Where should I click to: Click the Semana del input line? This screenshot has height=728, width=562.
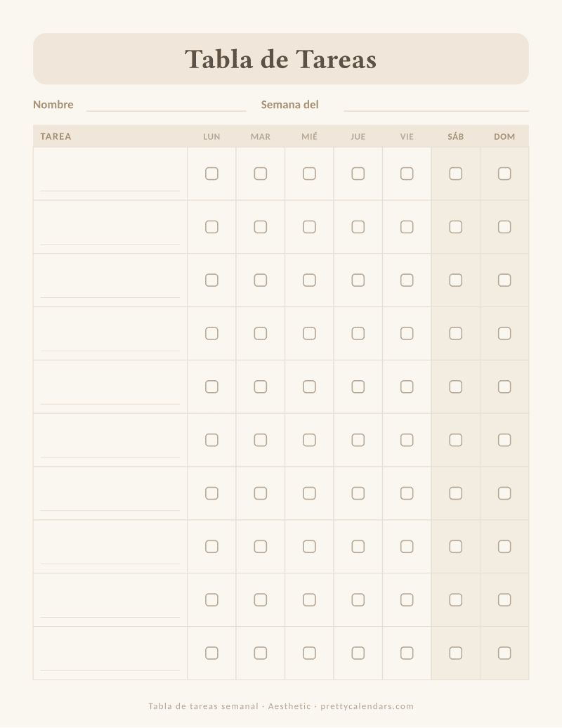[x=436, y=110]
